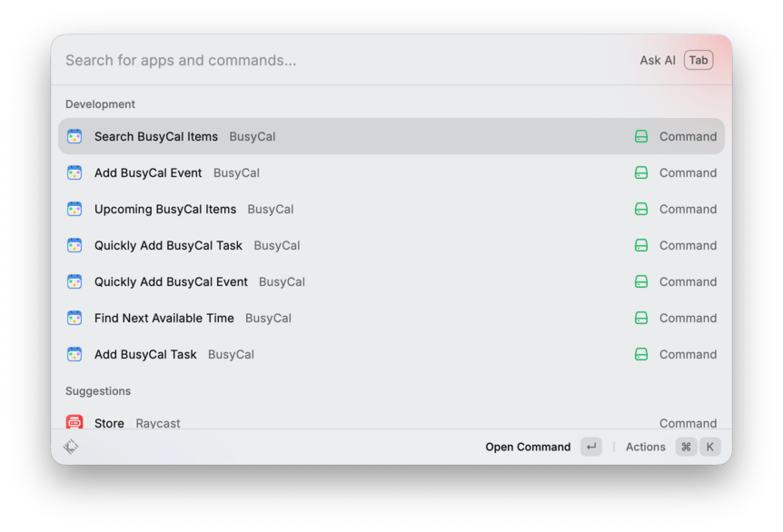Click the Raycast logo in the bottom-left corner

click(x=71, y=446)
